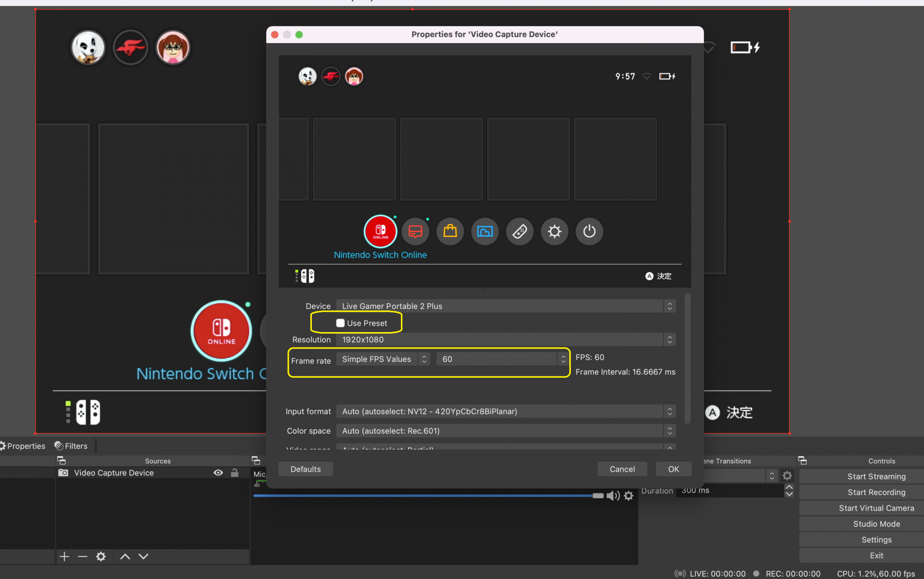Move the source up with the up arrow
The width and height of the screenshot is (924, 579).
point(125,556)
